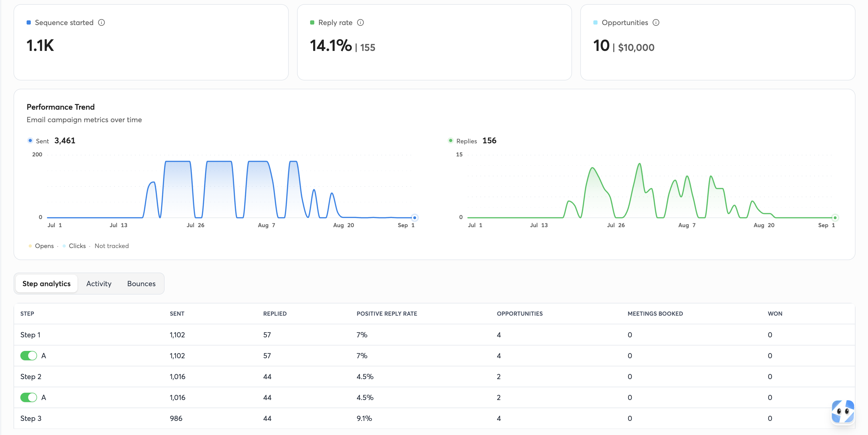This screenshot has width=868, height=435.
Task: Click the 1.1K sequence started value
Action: 40,45
